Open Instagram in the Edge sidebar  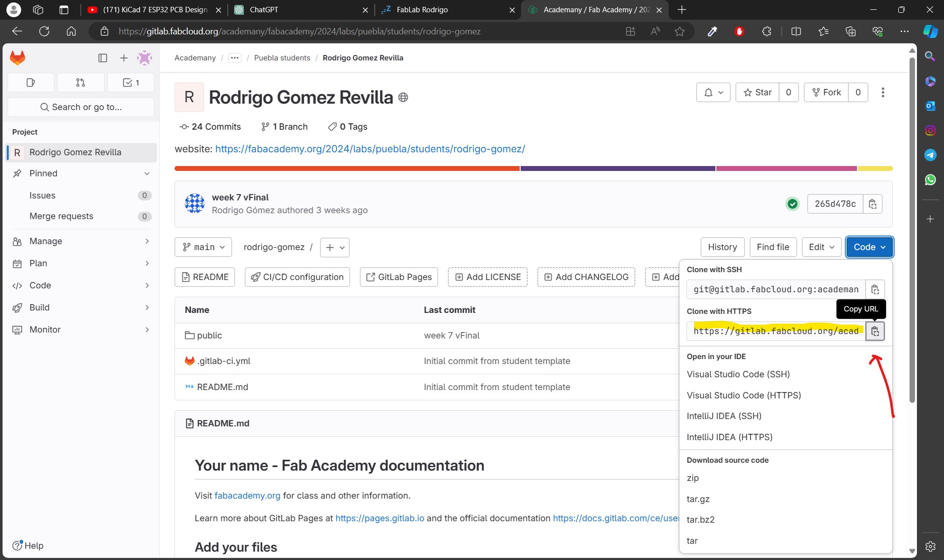930,130
